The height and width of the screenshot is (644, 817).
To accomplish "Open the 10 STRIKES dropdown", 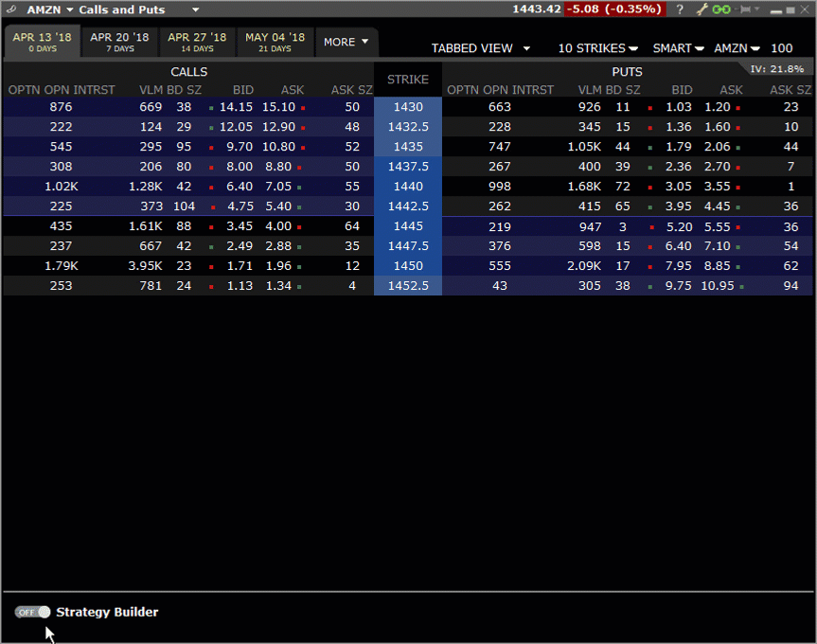I will click(x=597, y=48).
